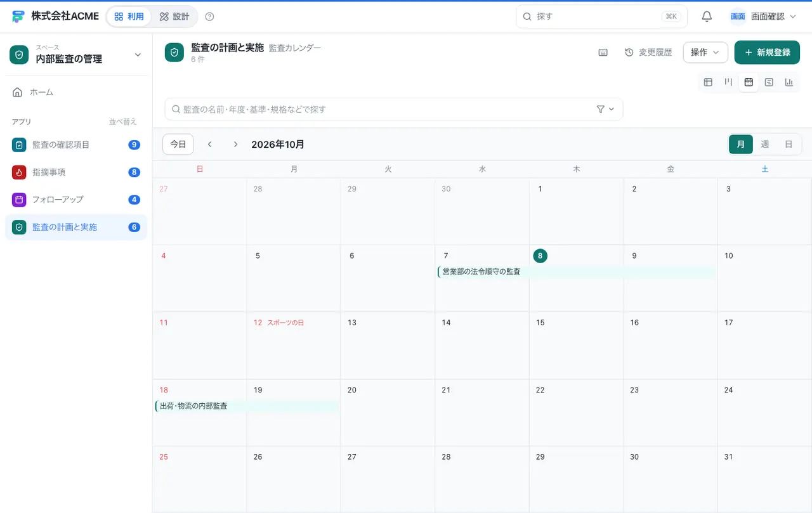The image size is (812, 513).
Task: Open 指摘事項 app in sidebar
Action: [x=76, y=172]
